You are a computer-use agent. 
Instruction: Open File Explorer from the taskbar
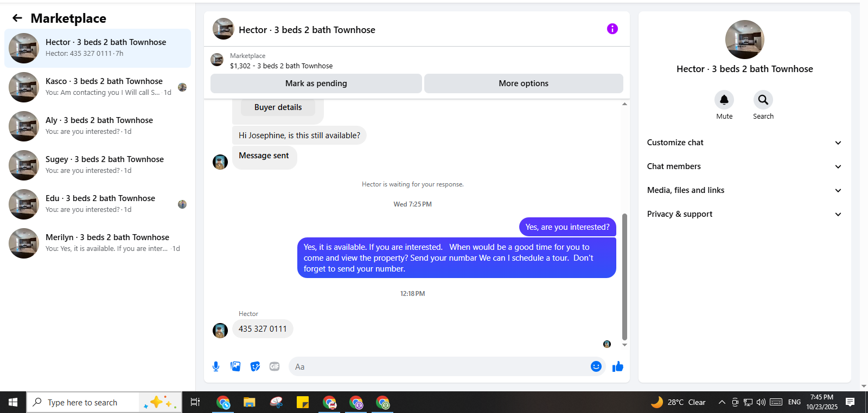pyautogui.click(x=250, y=402)
